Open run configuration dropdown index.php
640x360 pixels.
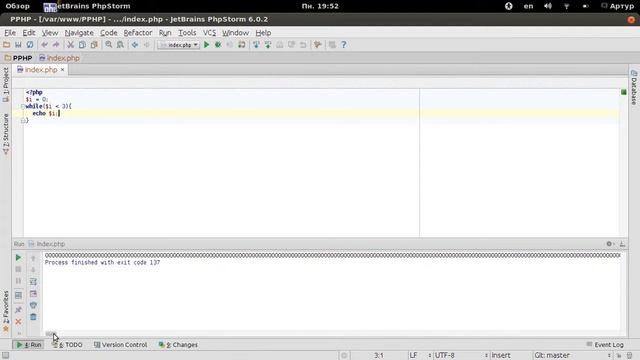[x=178, y=45]
